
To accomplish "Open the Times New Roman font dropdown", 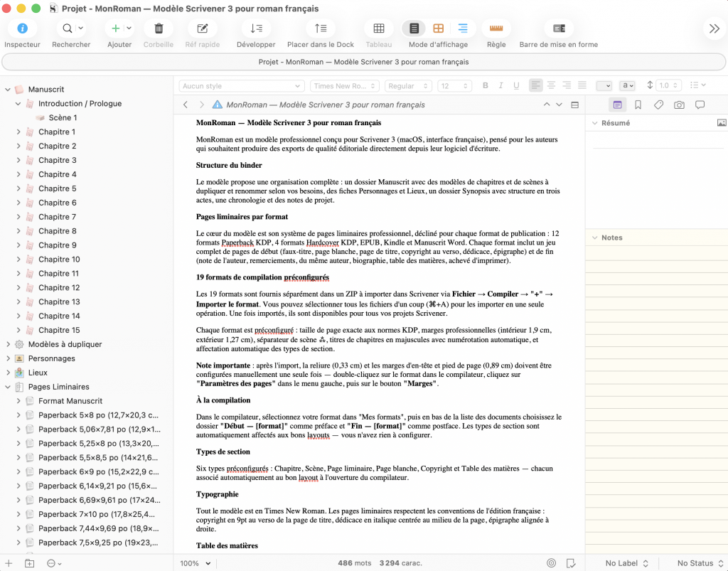I will coord(344,86).
